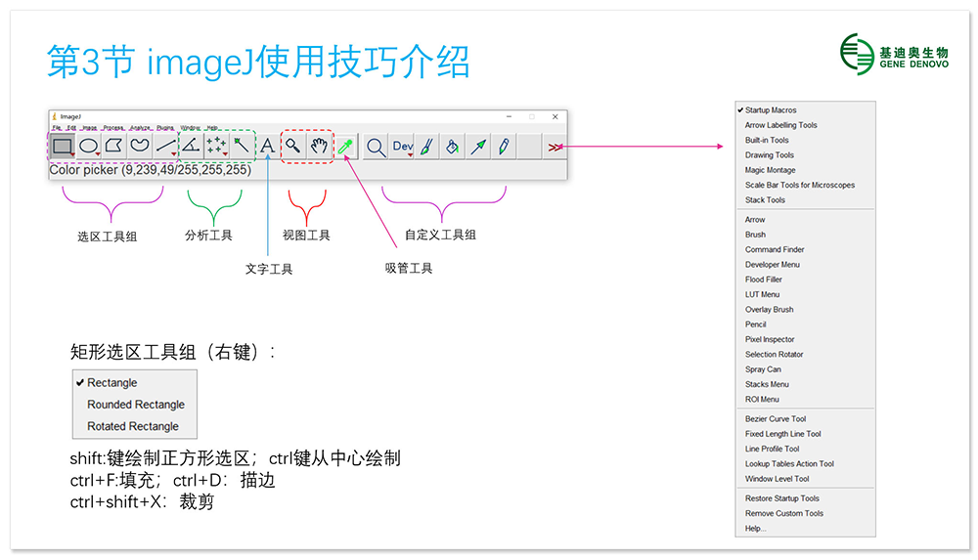Open the Analyze menu in ImageJ
This screenshot has height=560, width=978.
(140, 127)
